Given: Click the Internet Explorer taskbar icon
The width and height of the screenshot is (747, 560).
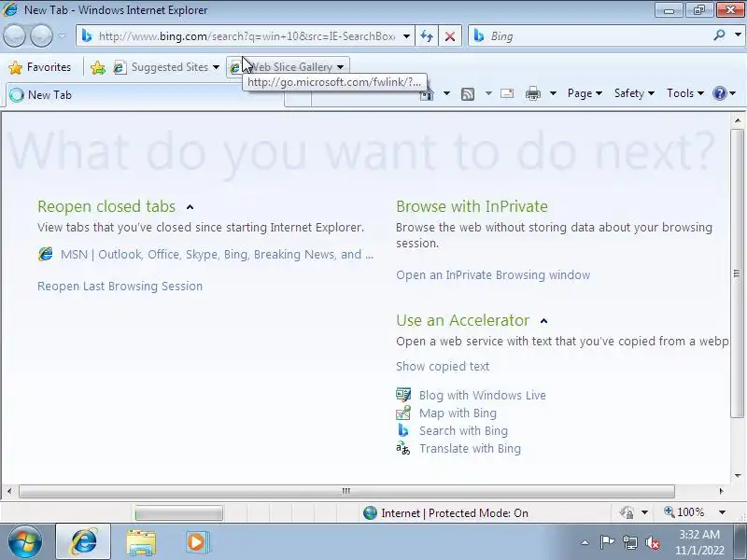Looking at the screenshot, I should point(83,542).
